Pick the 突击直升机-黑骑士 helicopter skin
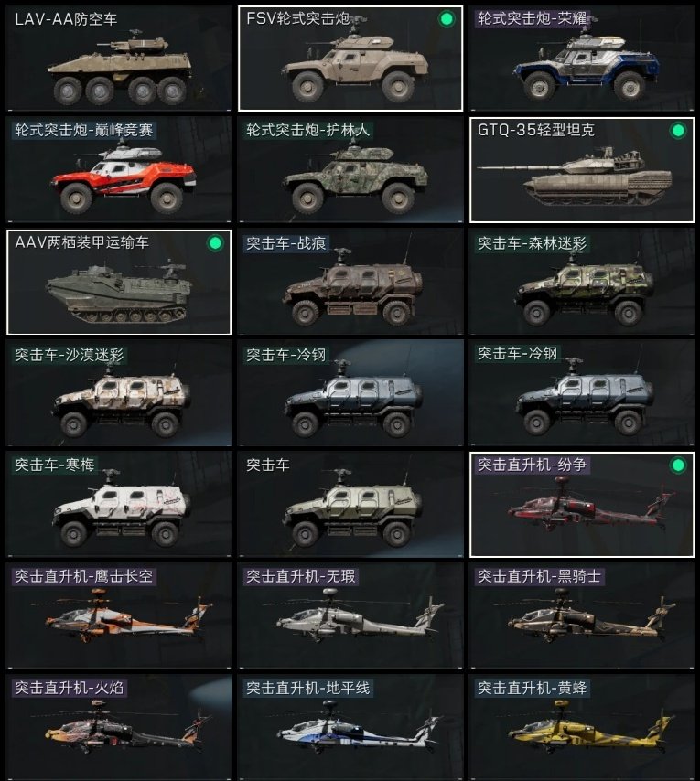 click(582, 616)
